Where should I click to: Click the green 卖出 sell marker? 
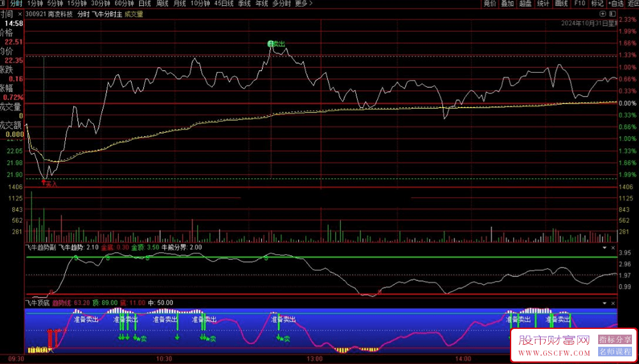276,43
